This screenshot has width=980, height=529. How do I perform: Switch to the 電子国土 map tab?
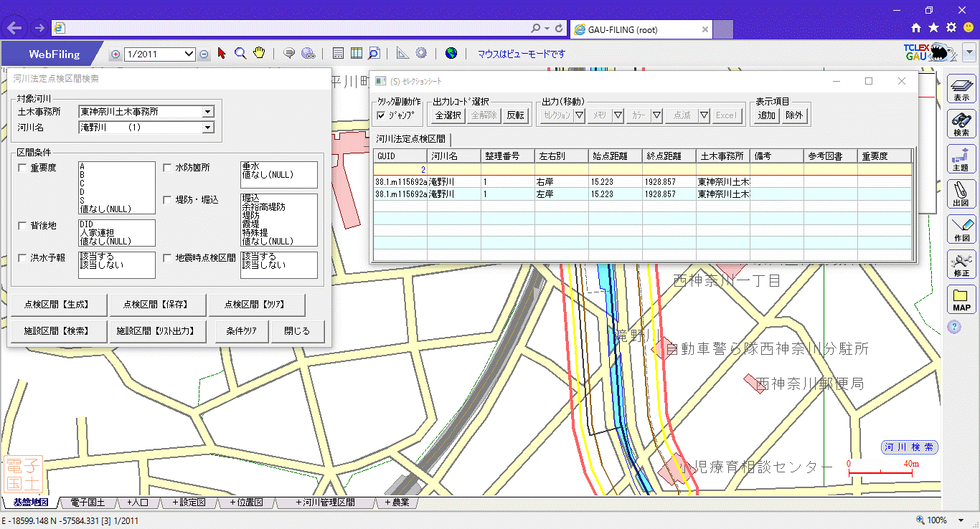click(x=88, y=502)
